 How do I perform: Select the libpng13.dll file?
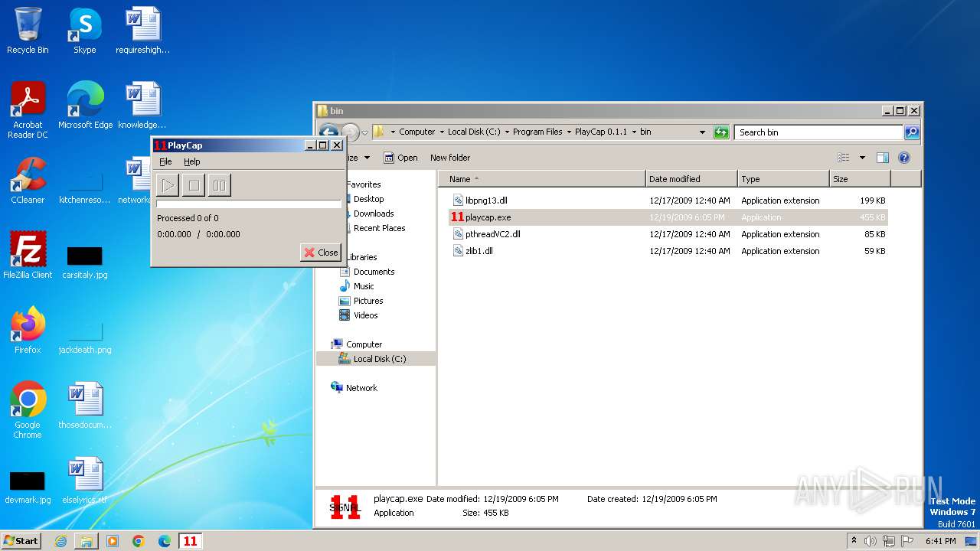tap(668, 201)
